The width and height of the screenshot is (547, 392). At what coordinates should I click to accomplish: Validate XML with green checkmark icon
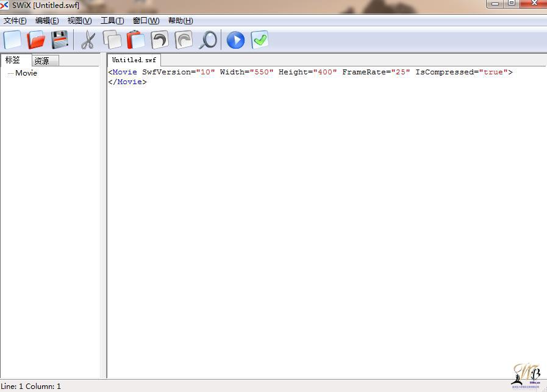260,40
